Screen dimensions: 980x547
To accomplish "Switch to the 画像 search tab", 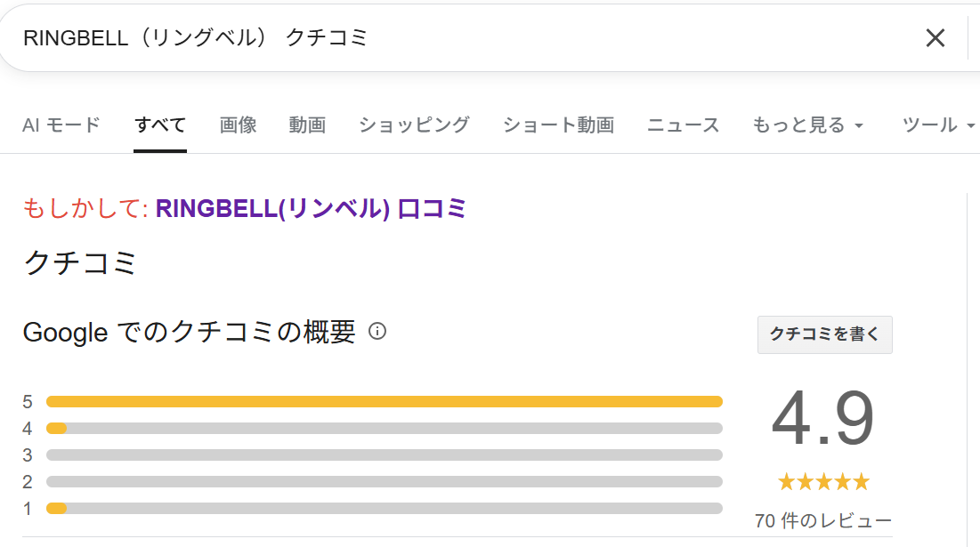I will [x=238, y=125].
